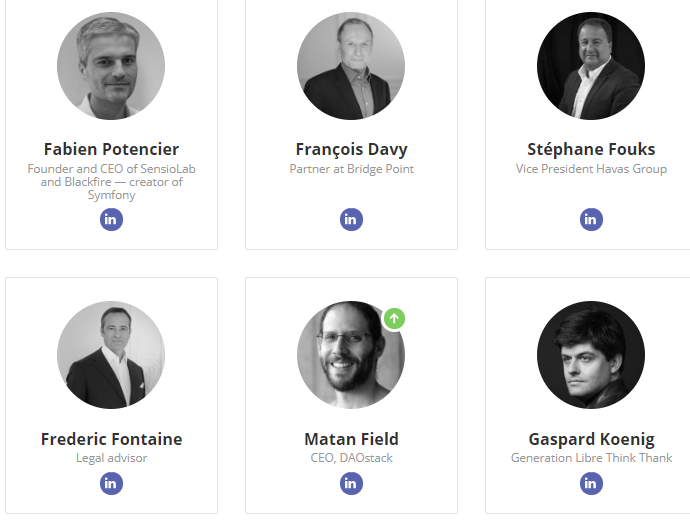Open Frederic Fontaine's profile picture
Screen dimensions: 690x532
point(111,355)
